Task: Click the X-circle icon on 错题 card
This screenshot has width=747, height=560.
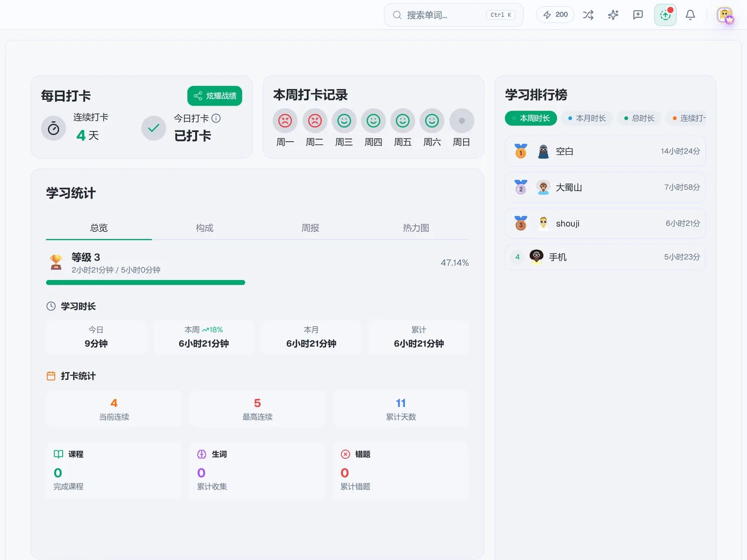Action: pyautogui.click(x=345, y=454)
